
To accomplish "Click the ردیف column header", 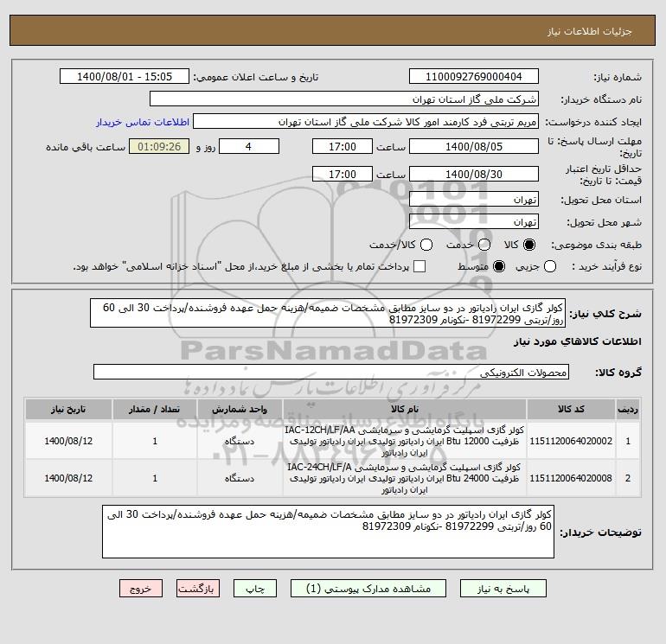I will click(x=628, y=409).
